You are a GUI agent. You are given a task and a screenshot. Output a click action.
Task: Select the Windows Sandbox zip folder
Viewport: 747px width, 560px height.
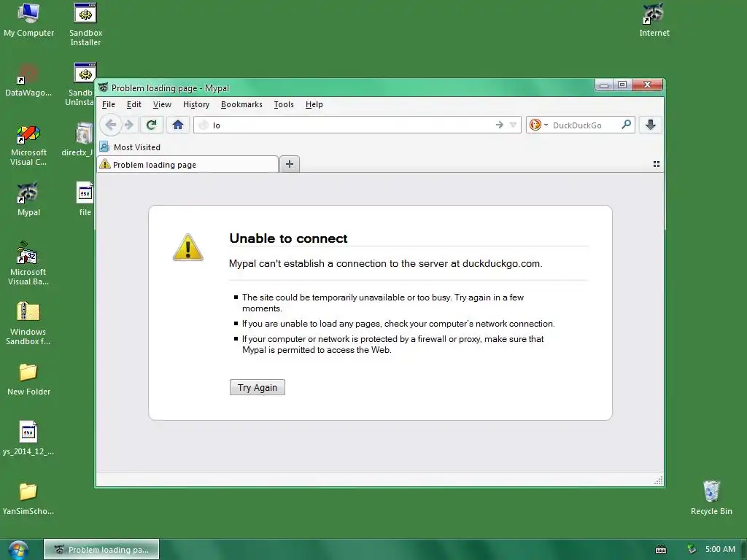tap(28, 324)
